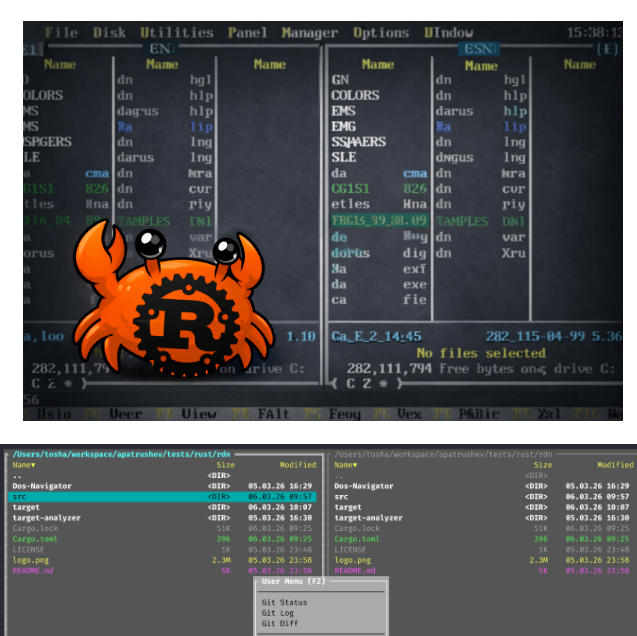The image size is (637, 636).
Task: Sort right panel by Name column header
Action: [345, 465]
